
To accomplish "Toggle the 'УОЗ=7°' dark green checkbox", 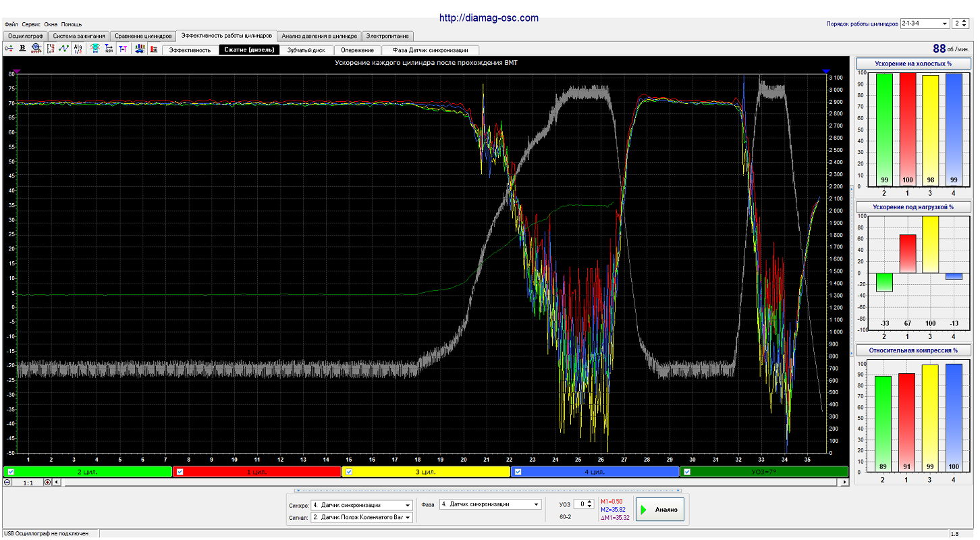I will [687, 472].
